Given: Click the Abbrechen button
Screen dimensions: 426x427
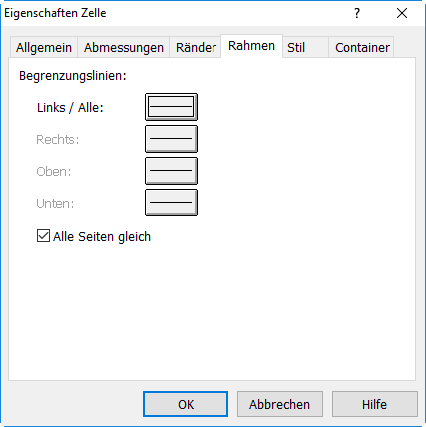Looking at the screenshot, I should pos(280,404).
